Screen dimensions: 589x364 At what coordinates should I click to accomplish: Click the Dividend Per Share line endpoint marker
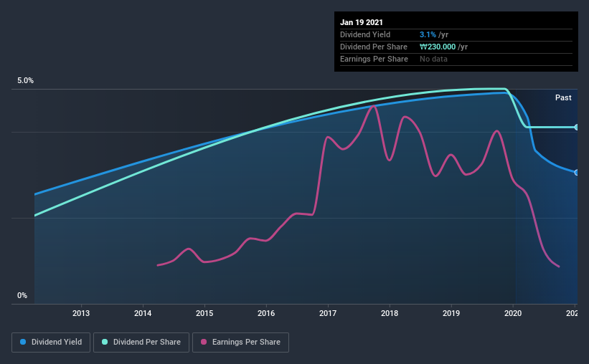(x=576, y=128)
